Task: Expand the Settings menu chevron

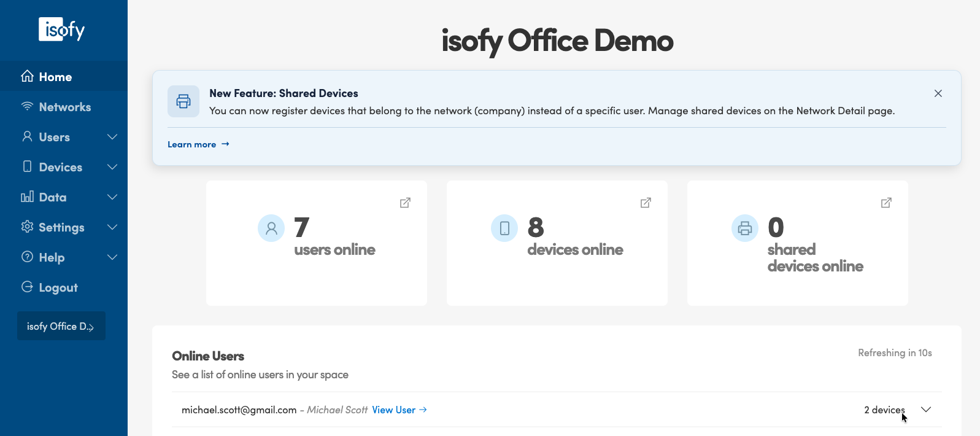Action: [x=112, y=227]
